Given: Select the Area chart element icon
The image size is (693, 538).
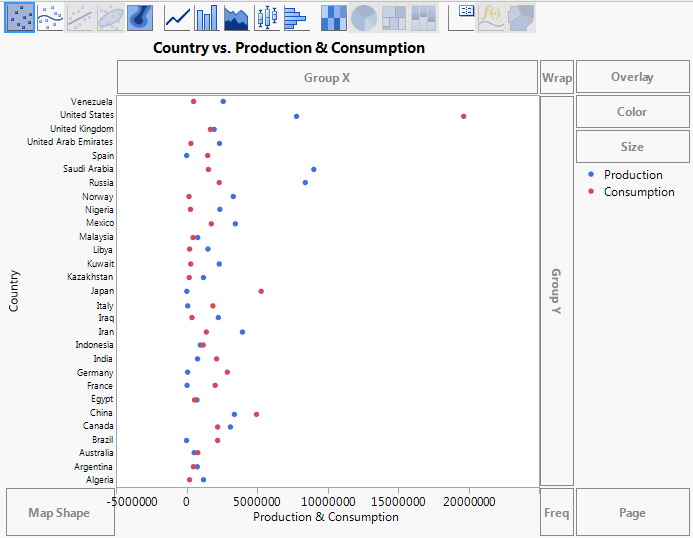Looking at the screenshot, I should (x=236, y=16).
